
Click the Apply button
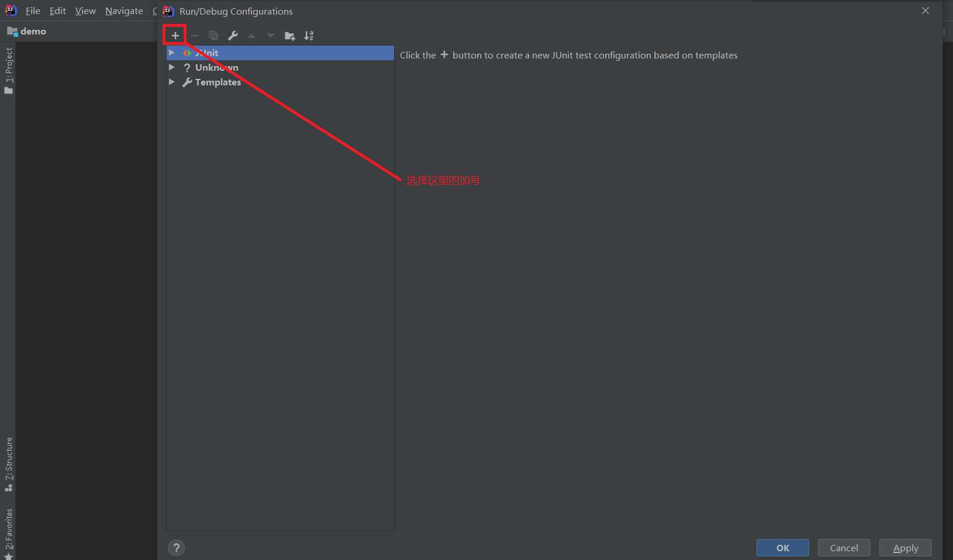tap(906, 548)
